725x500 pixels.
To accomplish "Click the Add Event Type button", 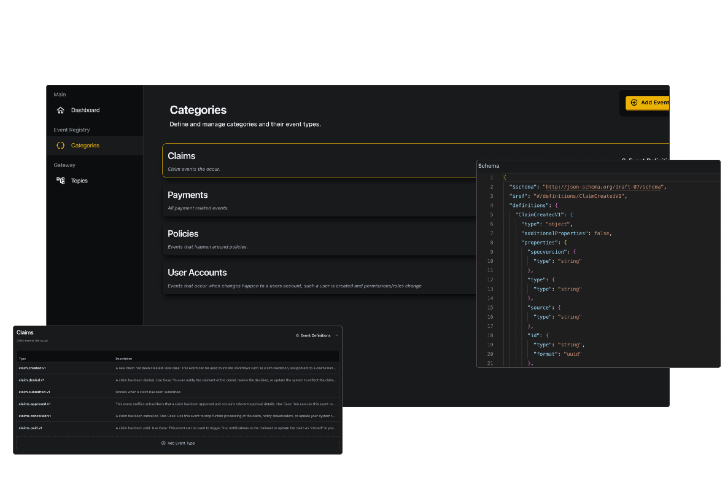I will (x=178, y=443).
